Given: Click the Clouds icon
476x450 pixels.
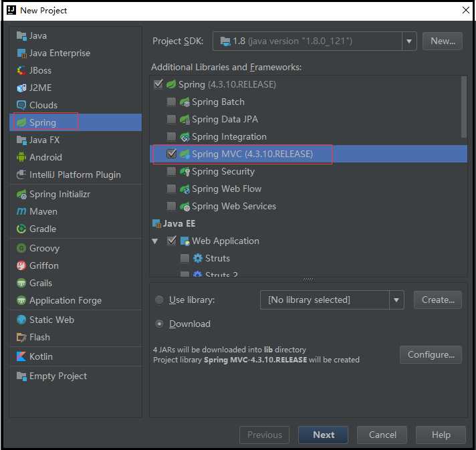Looking at the screenshot, I should click(x=21, y=105).
